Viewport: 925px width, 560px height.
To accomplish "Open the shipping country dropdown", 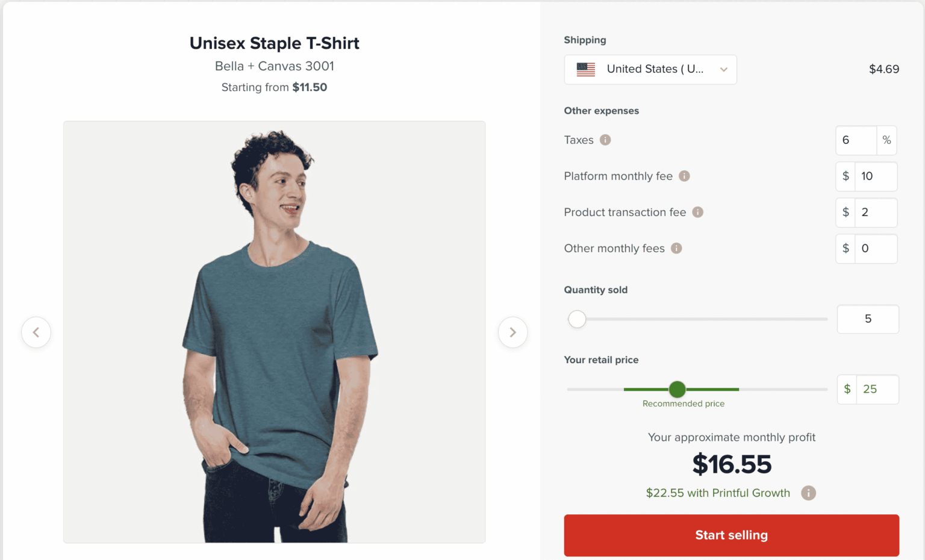I will (650, 69).
